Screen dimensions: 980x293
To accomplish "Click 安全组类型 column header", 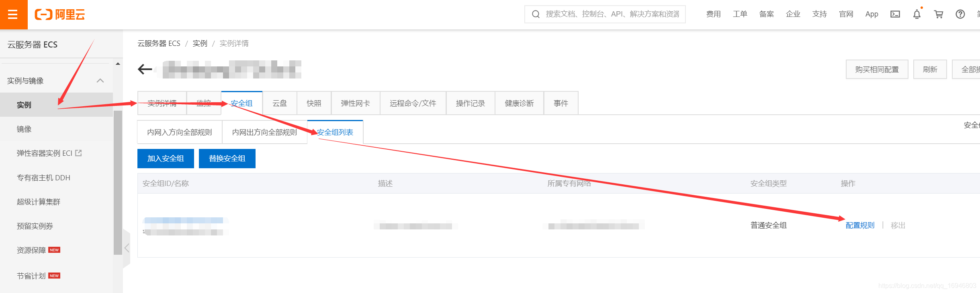I will (x=768, y=183).
